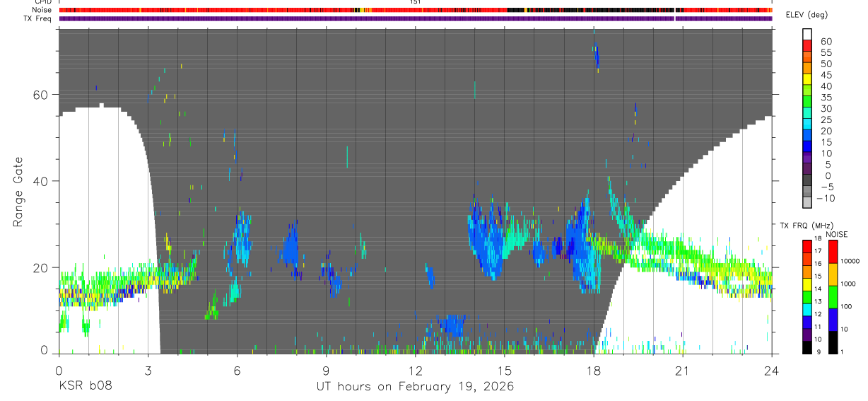
Task: Pick the white top cell of ELEV colorbar
Action: (x=807, y=35)
